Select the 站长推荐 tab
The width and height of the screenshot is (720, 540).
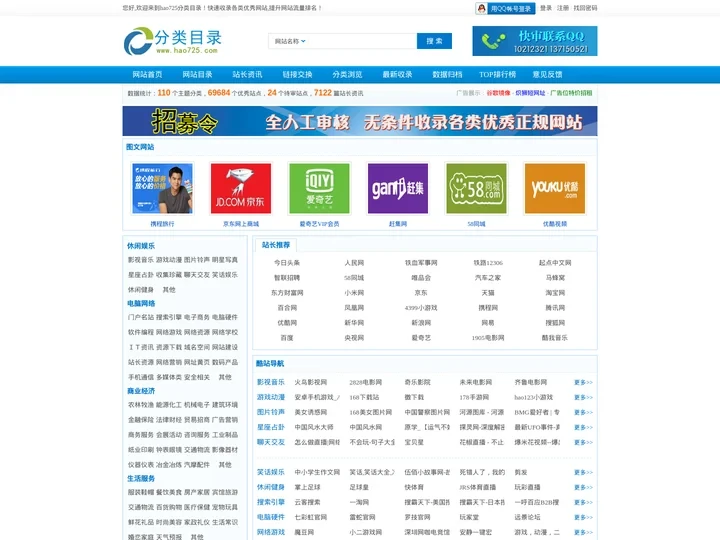[x=276, y=245]
